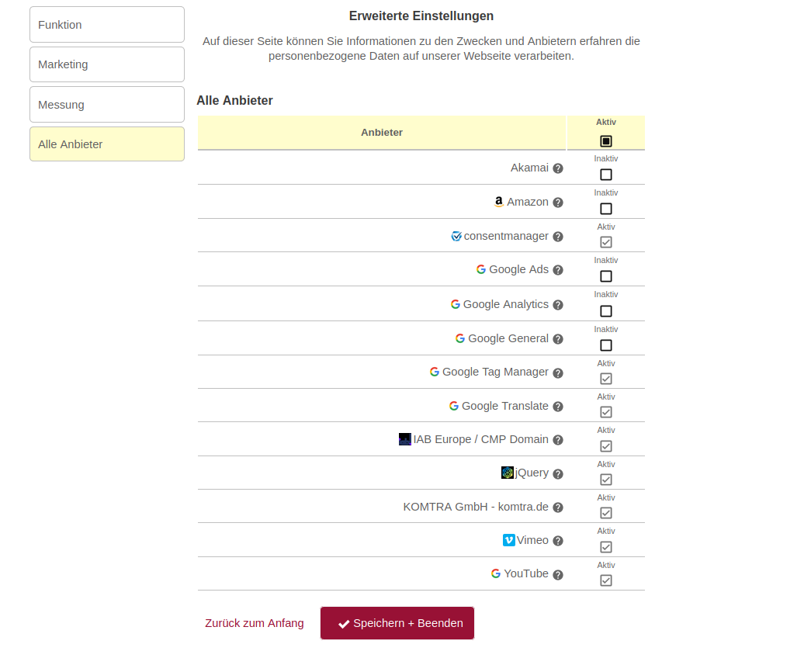Switch to the Funktion tab
Screen dimensions: 811x672
(x=107, y=25)
